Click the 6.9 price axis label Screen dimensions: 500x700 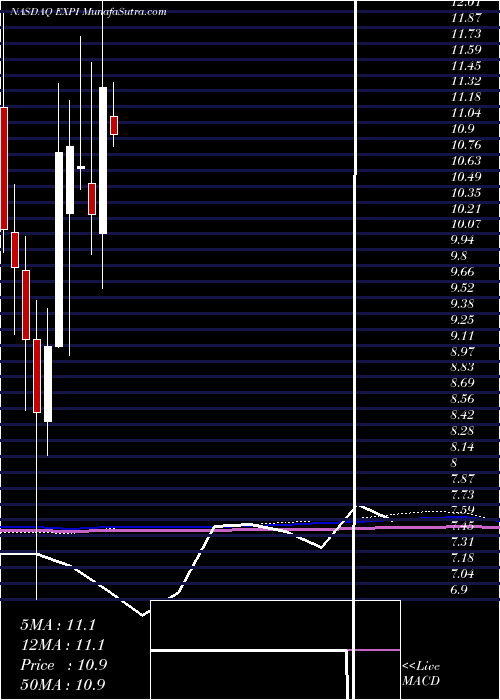459,590
